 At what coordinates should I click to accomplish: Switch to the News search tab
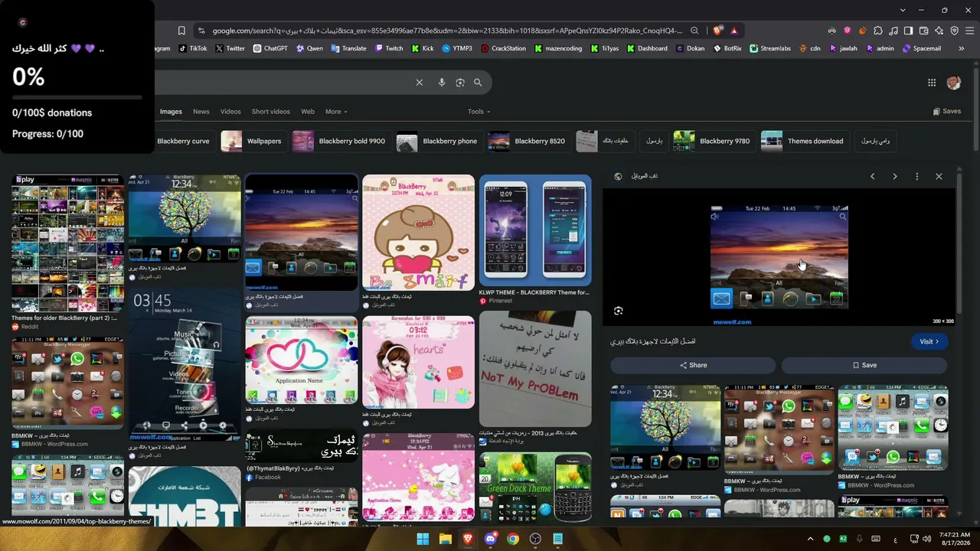pos(201,112)
